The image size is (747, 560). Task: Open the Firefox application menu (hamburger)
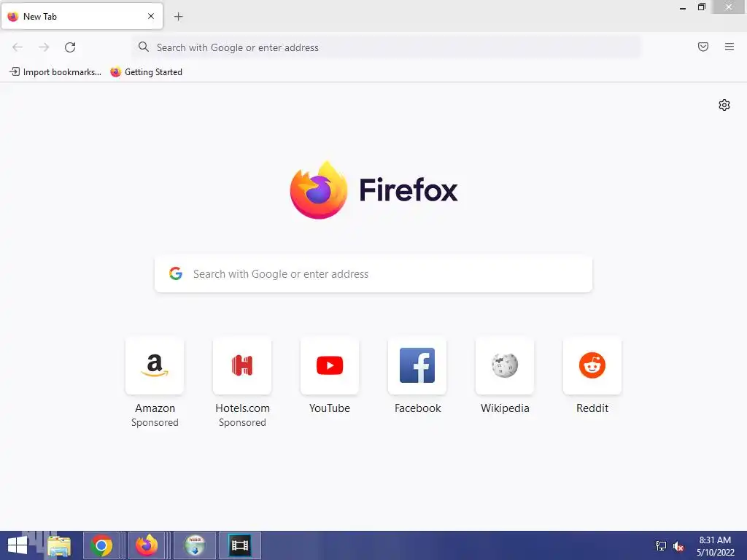[729, 47]
